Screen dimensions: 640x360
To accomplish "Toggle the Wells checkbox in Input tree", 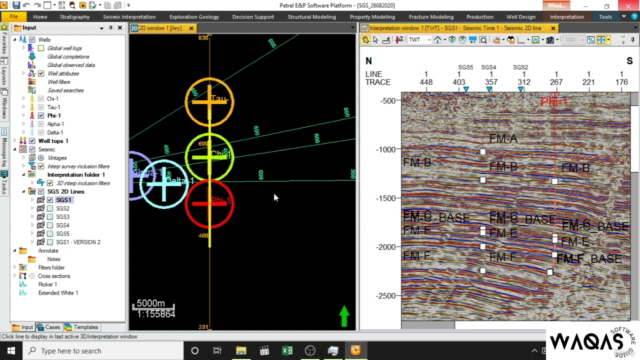I will (32, 40).
